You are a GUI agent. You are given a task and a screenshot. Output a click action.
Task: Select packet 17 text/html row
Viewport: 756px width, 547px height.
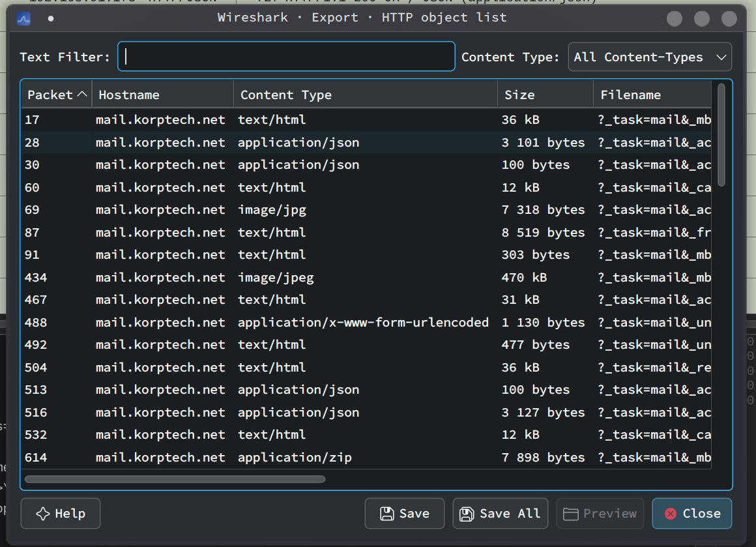point(366,119)
